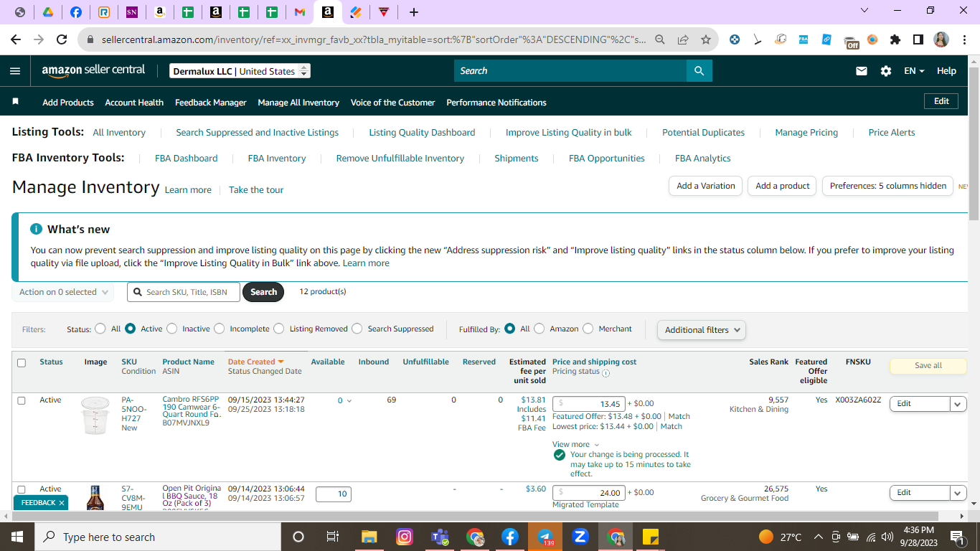Filter Fulfilled By Merchant
This screenshot has height=551, width=980.
(588, 329)
